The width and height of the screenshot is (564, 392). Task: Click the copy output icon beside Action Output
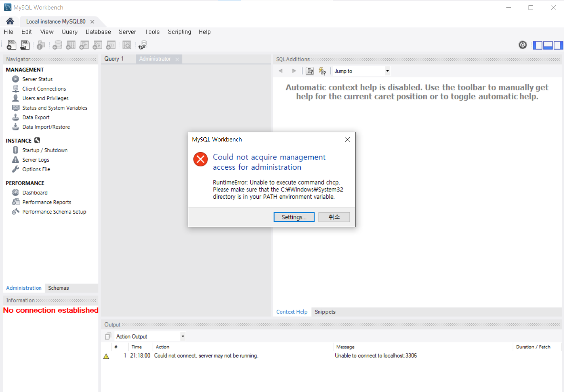click(x=108, y=336)
